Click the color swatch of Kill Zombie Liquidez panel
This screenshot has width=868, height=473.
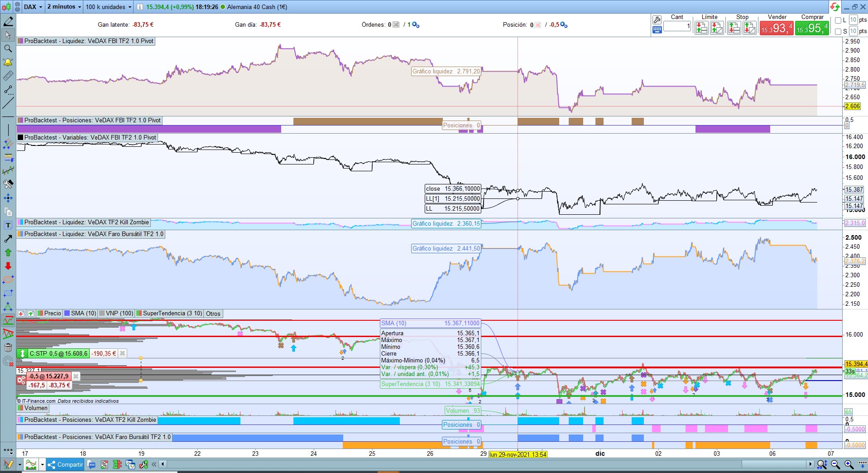coord(20,222)
